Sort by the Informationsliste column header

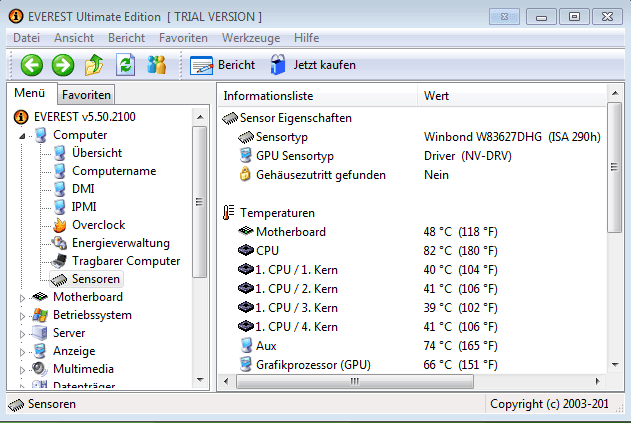click(x=318, y=96)
